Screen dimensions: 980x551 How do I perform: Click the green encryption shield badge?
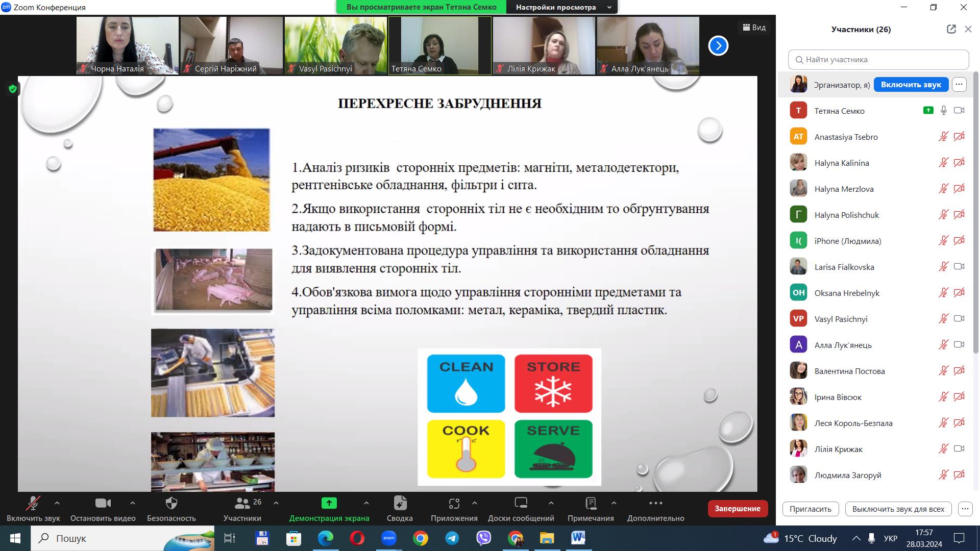tap(13, 89)
